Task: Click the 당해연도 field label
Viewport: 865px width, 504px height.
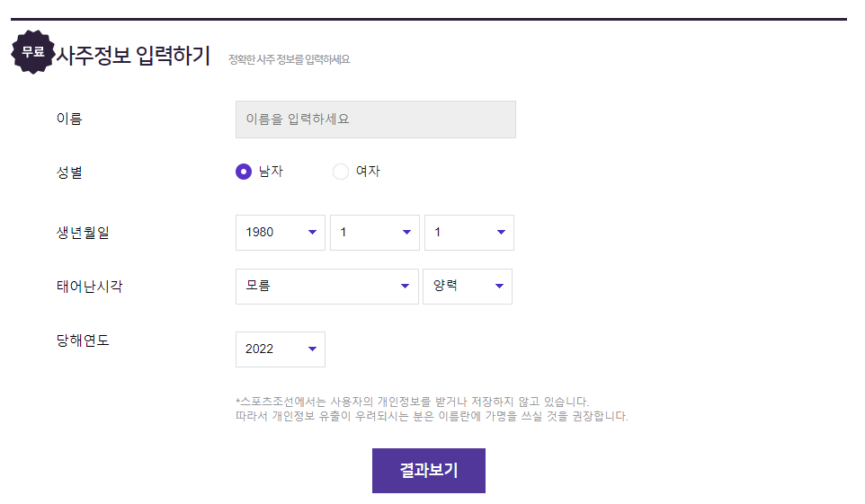Action: pyautogui.click(x=83, y=340)
